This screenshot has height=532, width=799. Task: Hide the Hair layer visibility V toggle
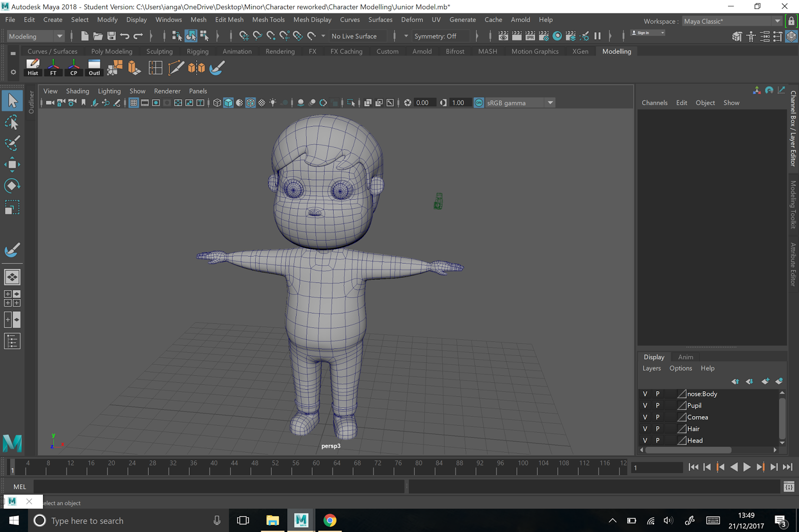coord(645,428)
